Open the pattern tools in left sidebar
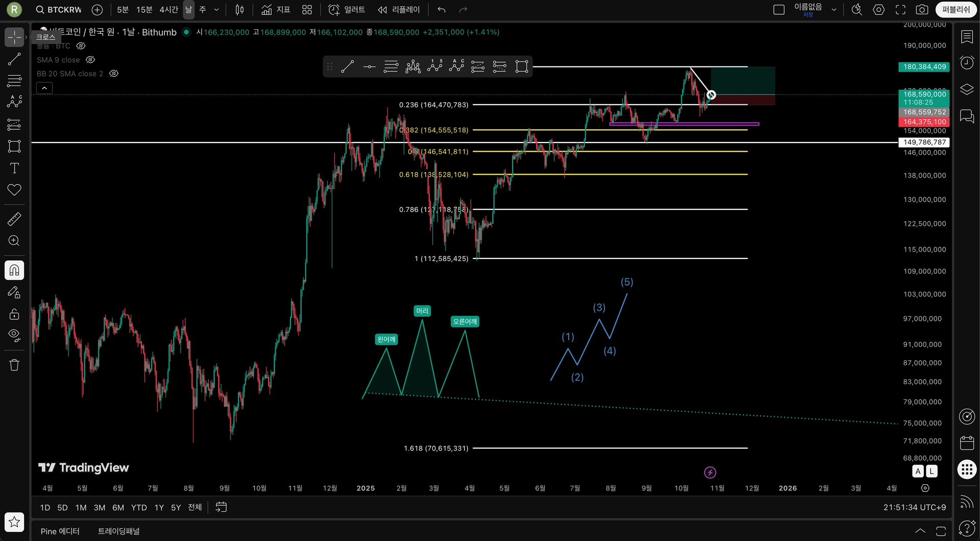Viewport: 980px width, 541px height. pos(14,102)
